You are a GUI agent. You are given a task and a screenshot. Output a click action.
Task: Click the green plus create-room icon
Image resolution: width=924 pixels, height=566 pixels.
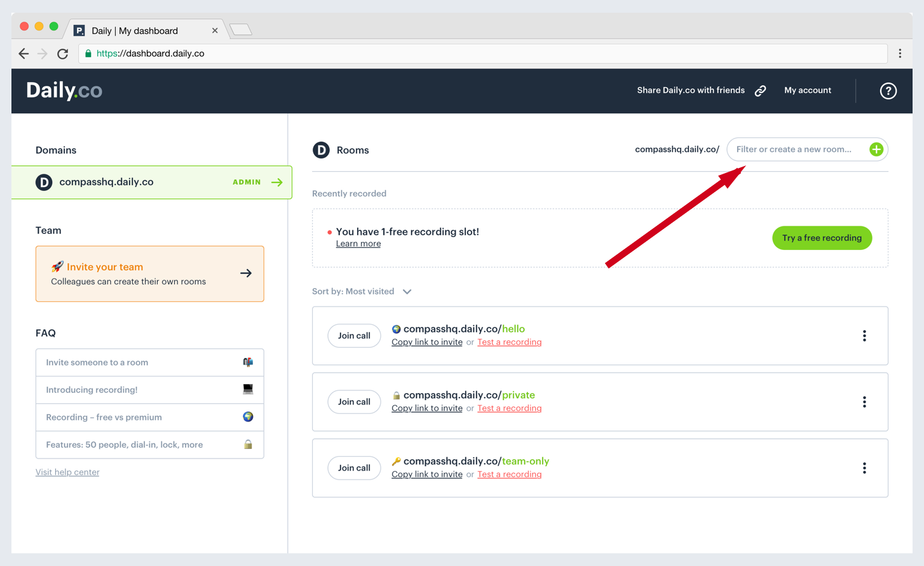pyautogui.click(x=876, y=149)
